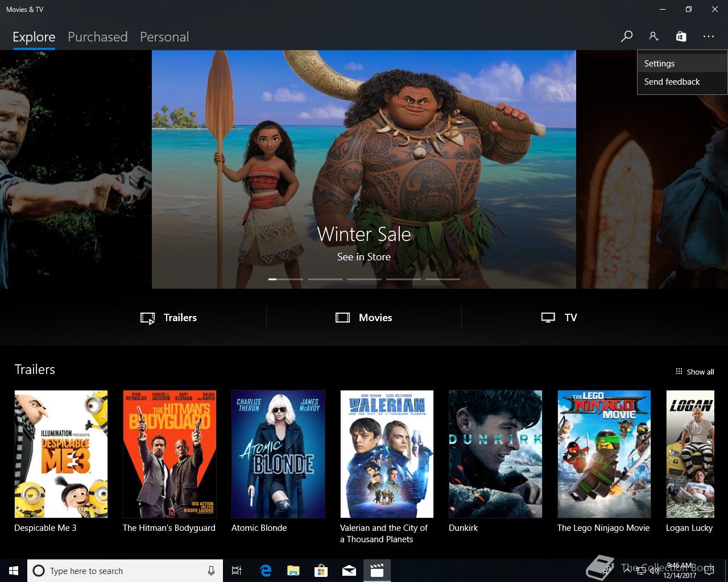Open the search magnifier icon
This screenshot has height=582, width=728.
pyautogui.click(x=626, y=36)
